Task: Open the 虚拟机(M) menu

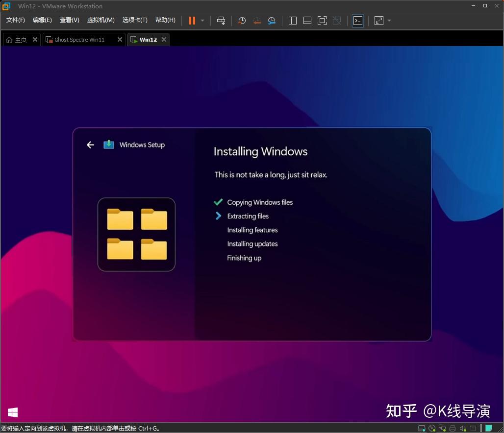Action: [x=101, y=20]
